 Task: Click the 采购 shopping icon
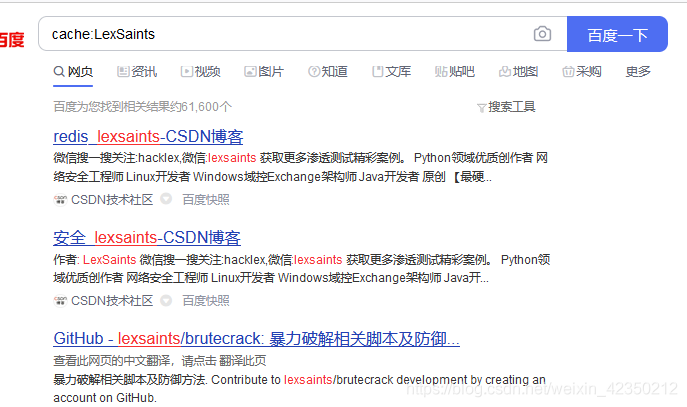568,71
